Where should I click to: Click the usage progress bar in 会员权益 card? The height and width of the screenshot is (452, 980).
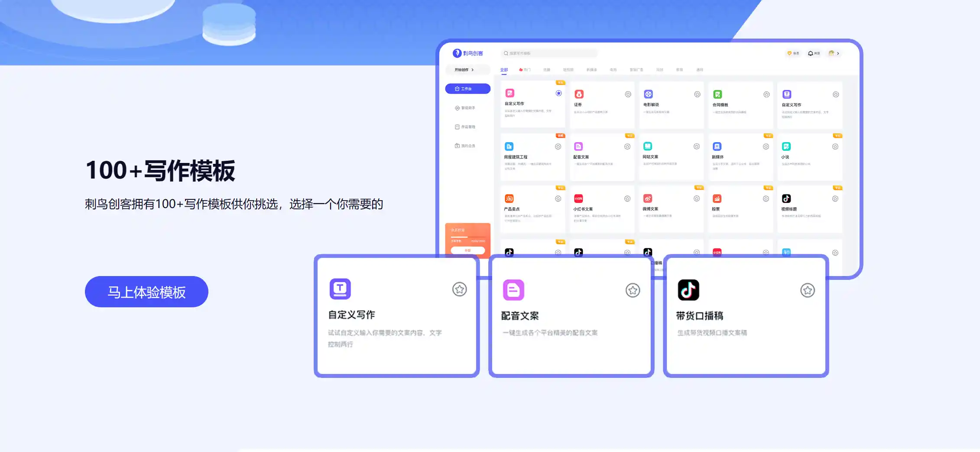coord(468,237)
